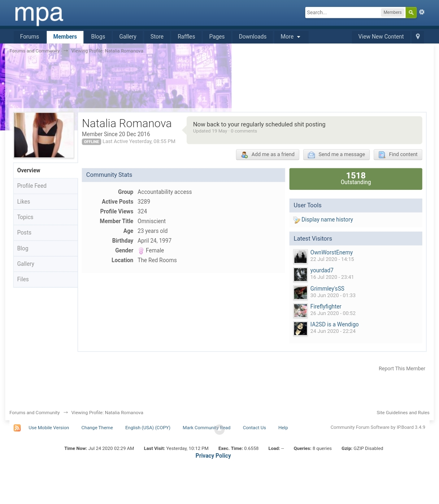Open the Profile Feed section
This screenshot has height=504, width=439.
tap(46, 186)
